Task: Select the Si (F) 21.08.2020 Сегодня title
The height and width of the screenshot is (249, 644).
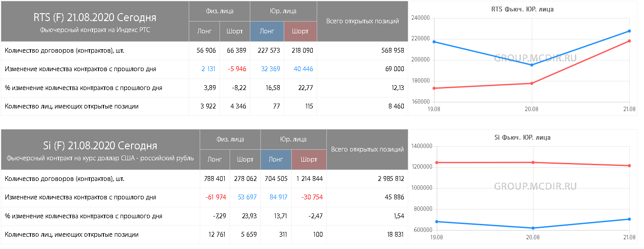Action: tap(100, 146)
